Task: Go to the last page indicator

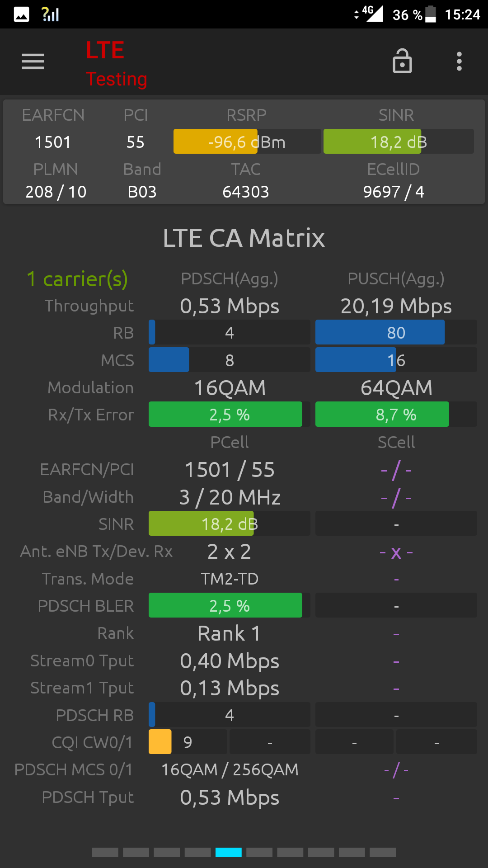Action: (383, 852)
